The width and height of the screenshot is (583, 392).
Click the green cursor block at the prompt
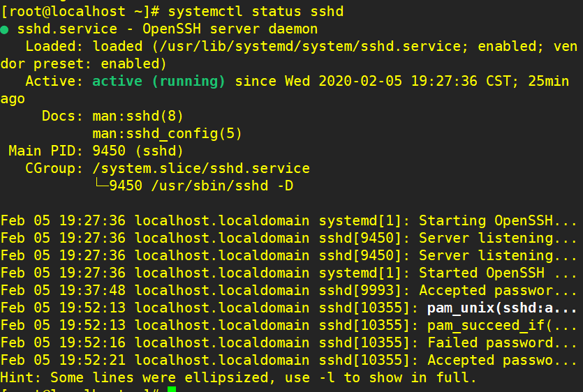tap(172, 389)
